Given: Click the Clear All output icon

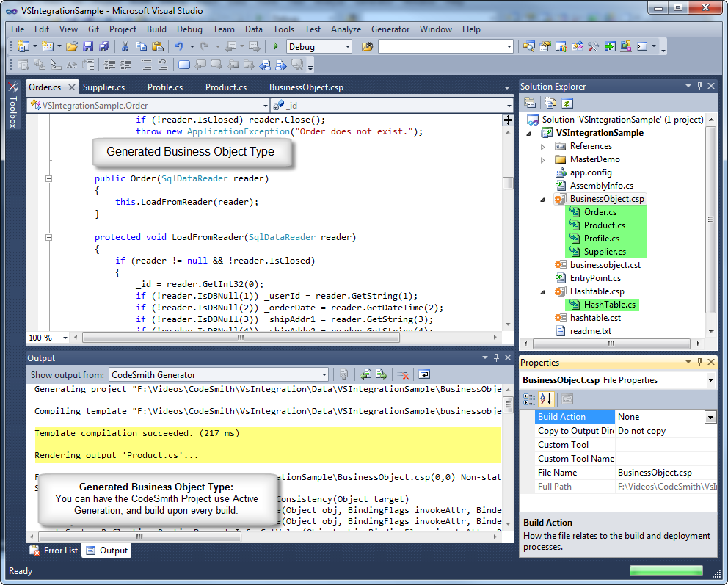Looking at the screenshot, I should click(404, 374).
